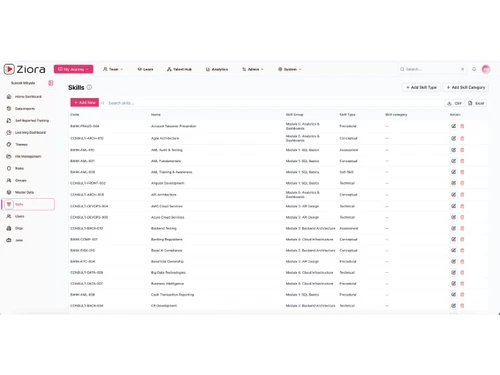Screen dimensions: 500x375
Task: Open Data Imports in sidebar
Action: (21, 109)
